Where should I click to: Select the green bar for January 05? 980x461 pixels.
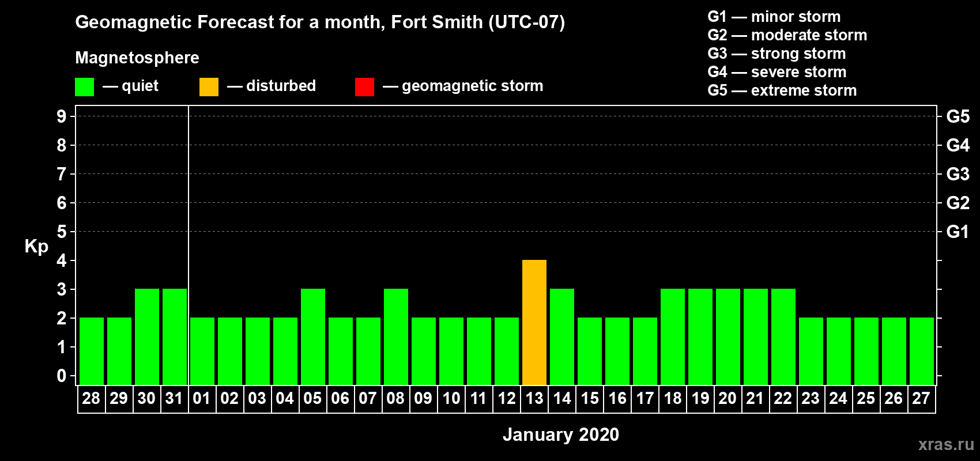pos(313,337)
